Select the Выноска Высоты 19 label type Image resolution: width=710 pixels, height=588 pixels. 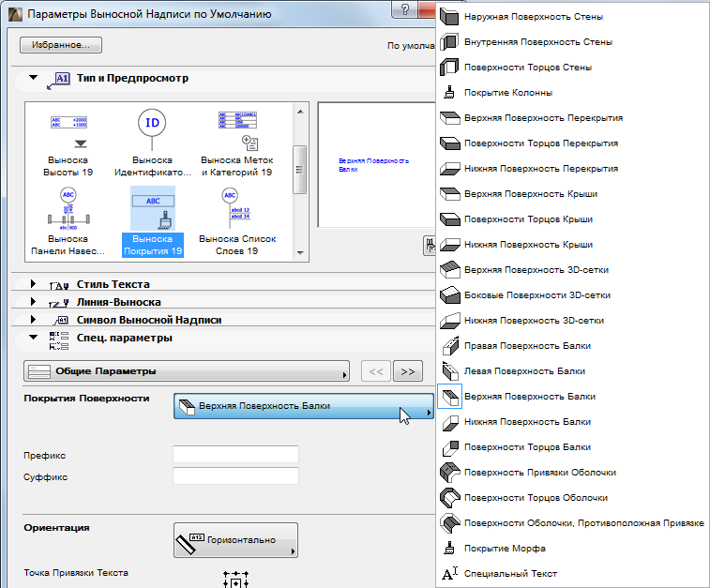click(x=68, y=143)
